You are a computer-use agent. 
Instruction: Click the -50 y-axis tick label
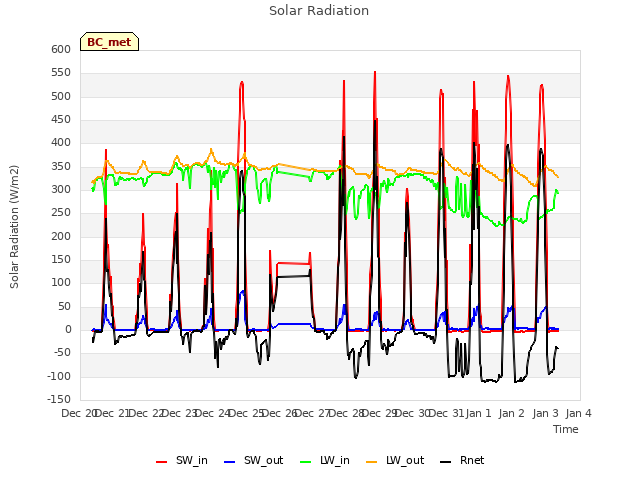[60, 353]
